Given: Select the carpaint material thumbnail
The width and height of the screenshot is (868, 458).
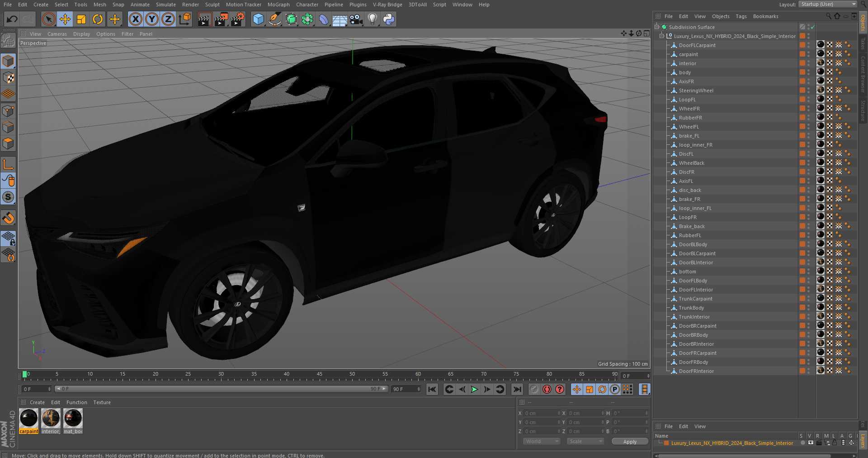Looking at the screenshot, I should tap(28, 418).
